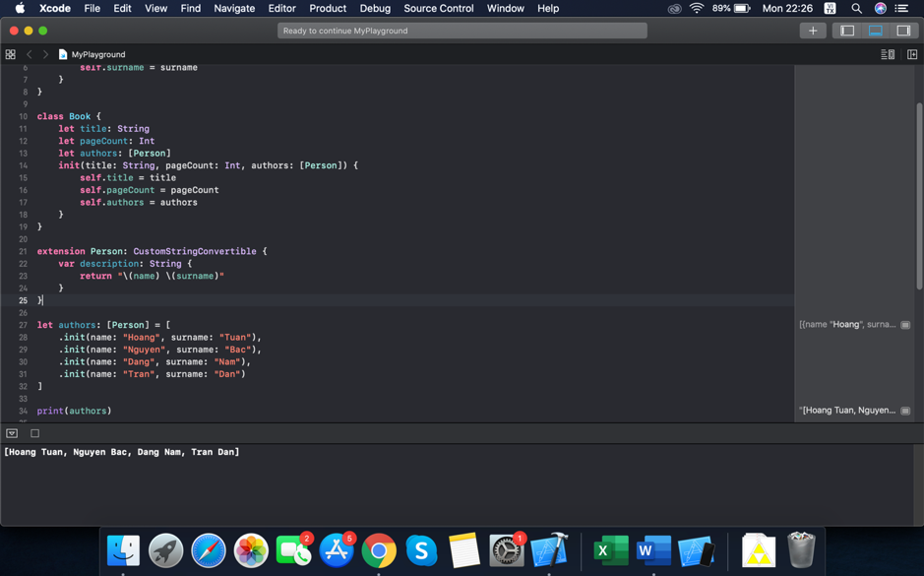Go back using the left arrow
The width and height of the screenshot is (924, 576).
click(x=30, y=55)
